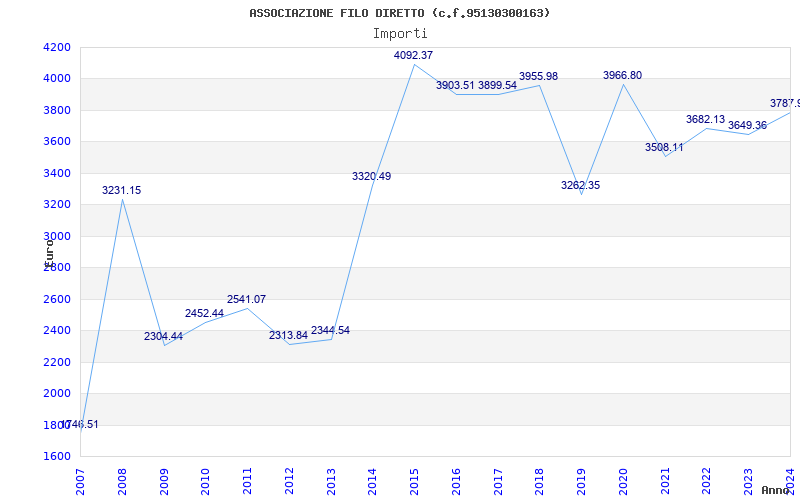
Task: Select the data label 3649.36
Action: [x=747, y=126]
